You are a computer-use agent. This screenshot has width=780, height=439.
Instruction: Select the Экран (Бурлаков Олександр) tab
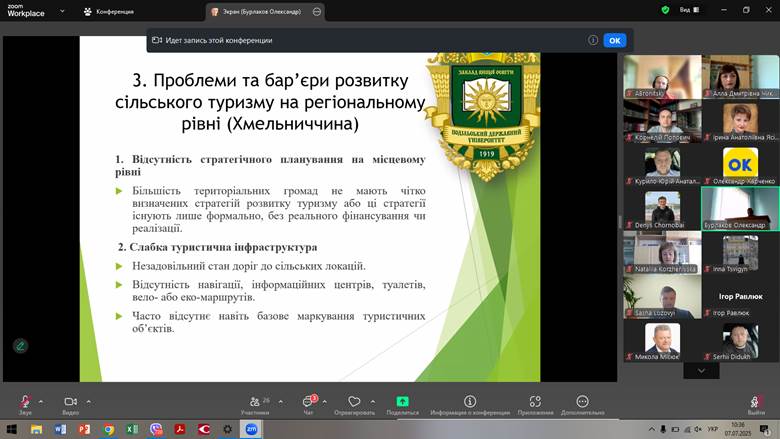[260, 11]
